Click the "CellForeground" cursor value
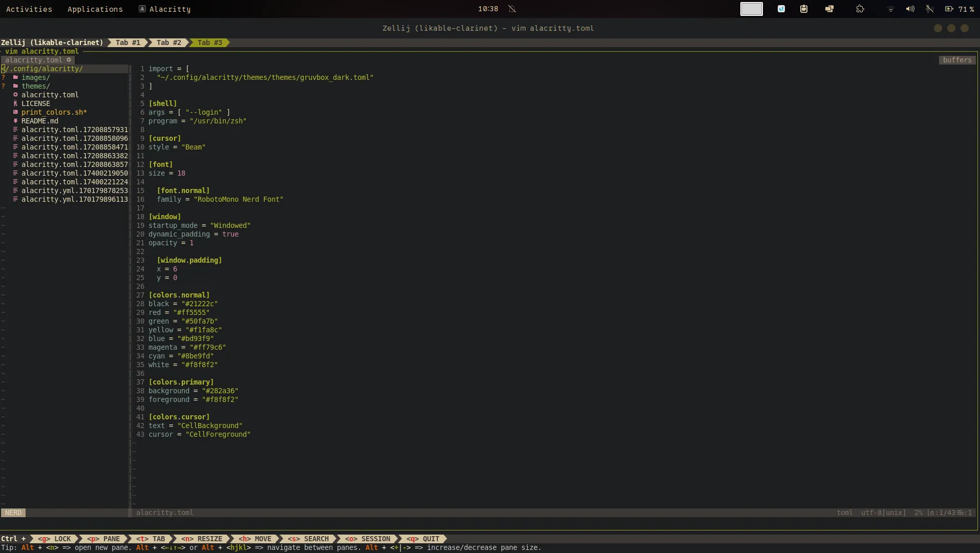The height and width of the screenshot is (553, 980). [x=218, y=434]
